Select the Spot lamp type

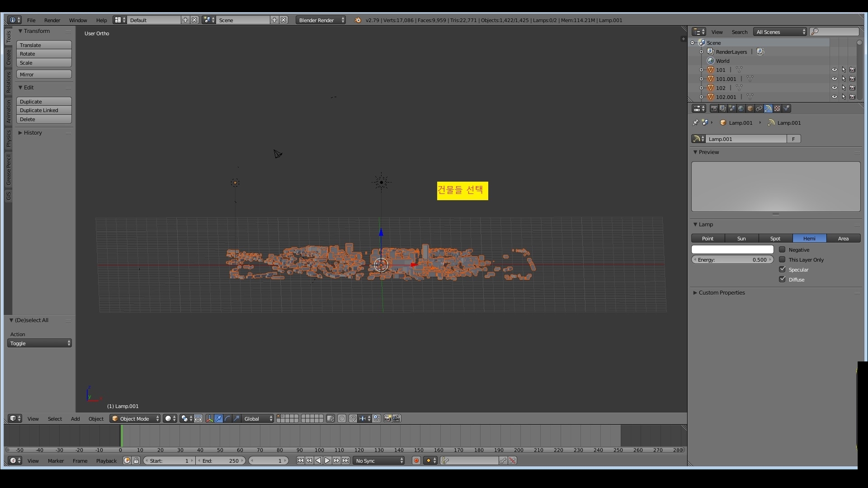click(775, 238)
